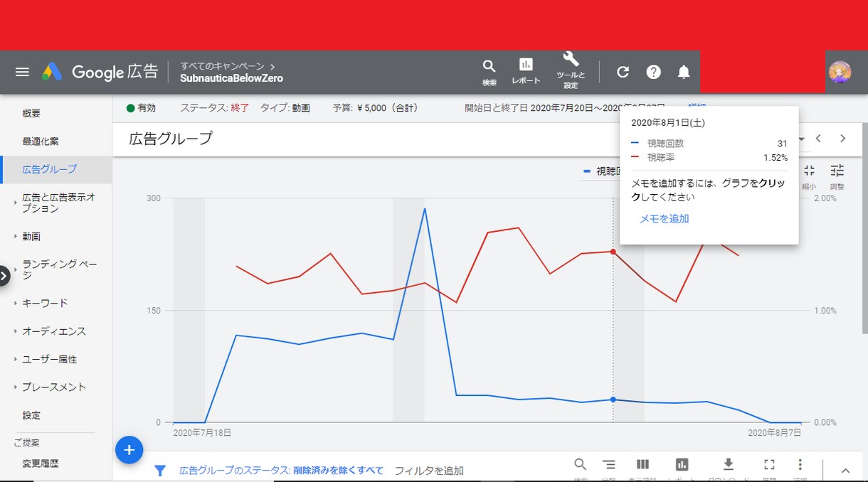
Task: Expand the プレースメント menu item
Action: pos(54,387)
